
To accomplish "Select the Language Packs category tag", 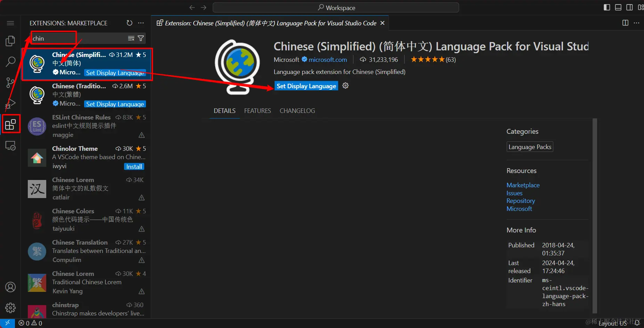I will pos(530,147).
